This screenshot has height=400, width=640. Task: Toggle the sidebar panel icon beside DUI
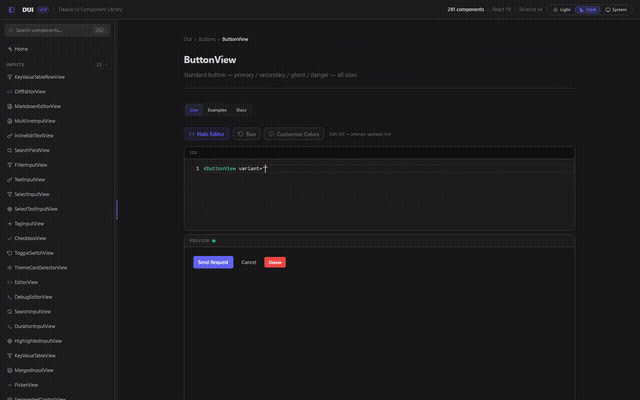coord(11,9)
